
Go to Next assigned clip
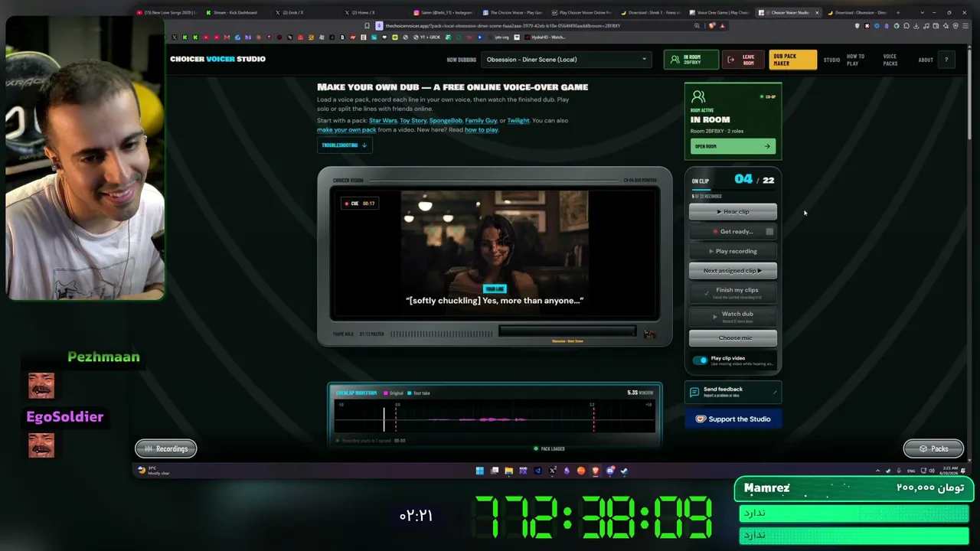point(733,270)
